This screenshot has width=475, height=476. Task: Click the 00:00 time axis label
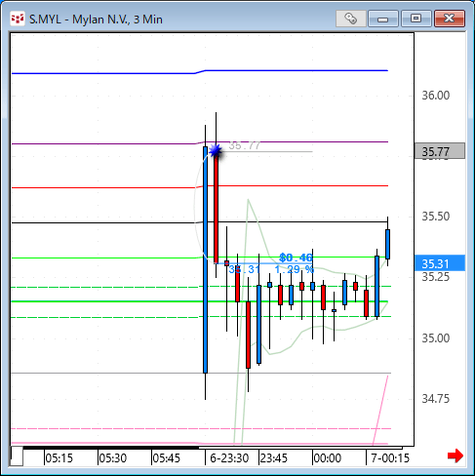point(328,458)
